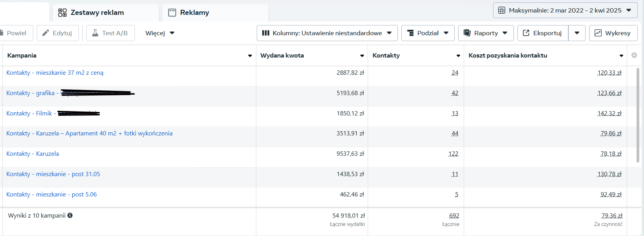Click the calendar icon in date range
The image size is (644, 236).
(x=502, y=11)
